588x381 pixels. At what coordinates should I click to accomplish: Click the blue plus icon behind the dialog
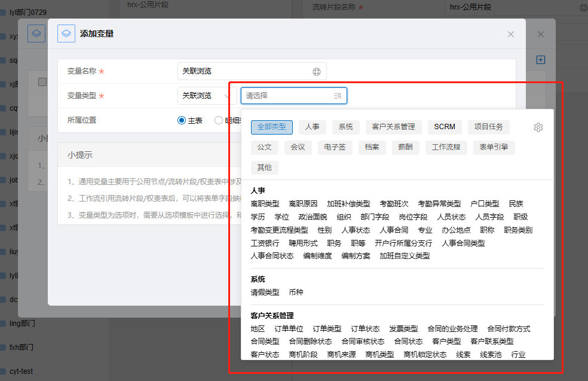point(540,60)
